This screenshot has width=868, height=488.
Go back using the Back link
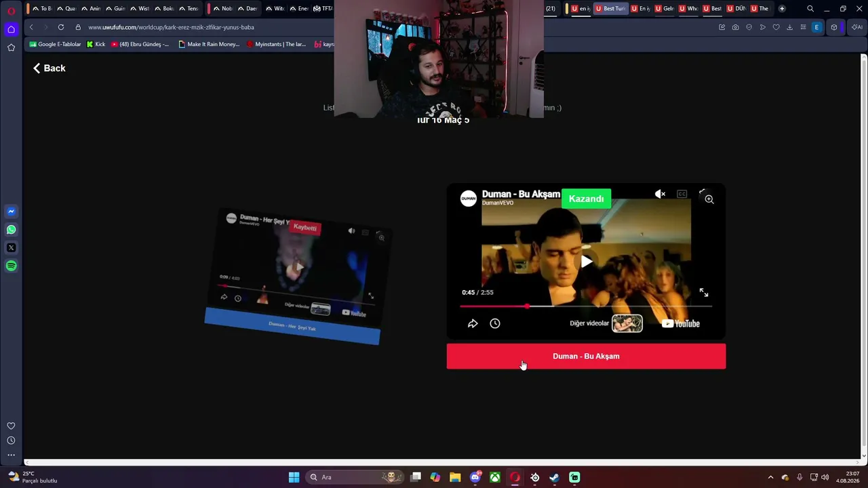pos(50,68)
